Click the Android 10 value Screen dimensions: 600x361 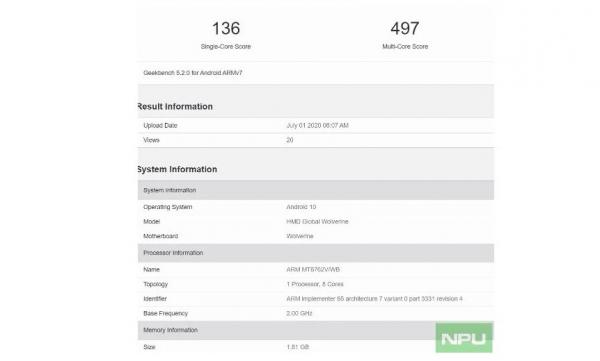point(301,207)
